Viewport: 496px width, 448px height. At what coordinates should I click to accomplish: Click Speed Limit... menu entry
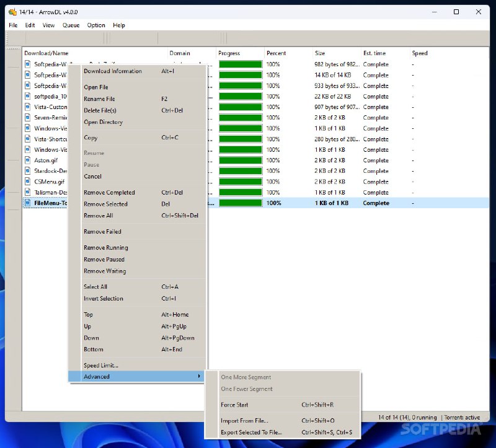click(x=101, y=366)
